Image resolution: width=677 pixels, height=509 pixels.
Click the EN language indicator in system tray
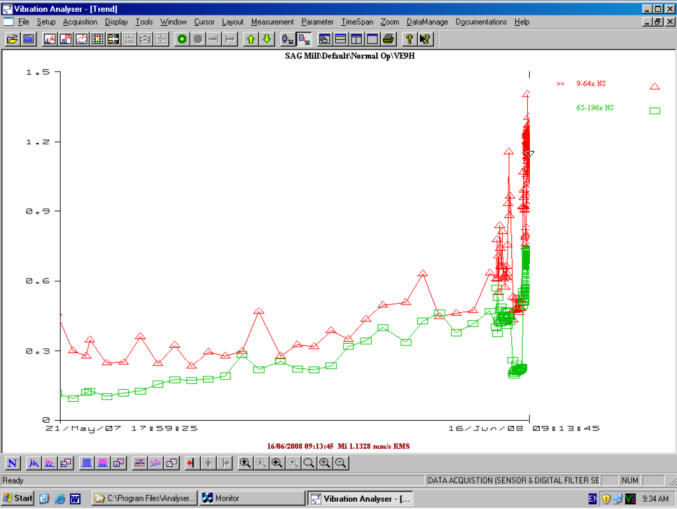coord(593,499)
